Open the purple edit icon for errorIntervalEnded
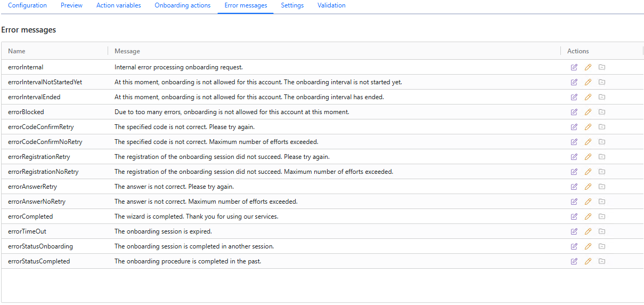The width and height of the screenshot is (644, 305). (x=574, y=97)
